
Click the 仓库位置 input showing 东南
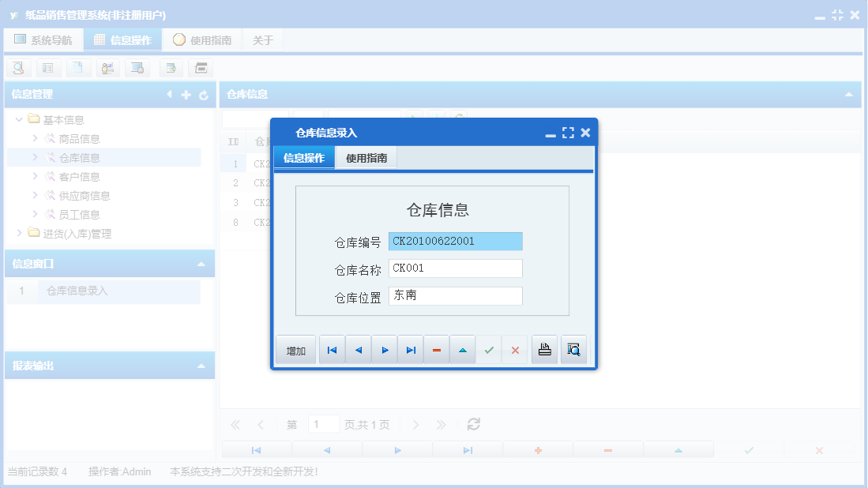[455, 295]
